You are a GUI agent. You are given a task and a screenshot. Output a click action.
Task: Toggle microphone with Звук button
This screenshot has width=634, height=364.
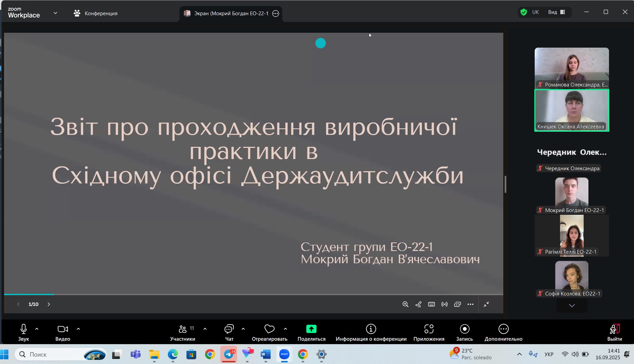click(x=23, y=333)
